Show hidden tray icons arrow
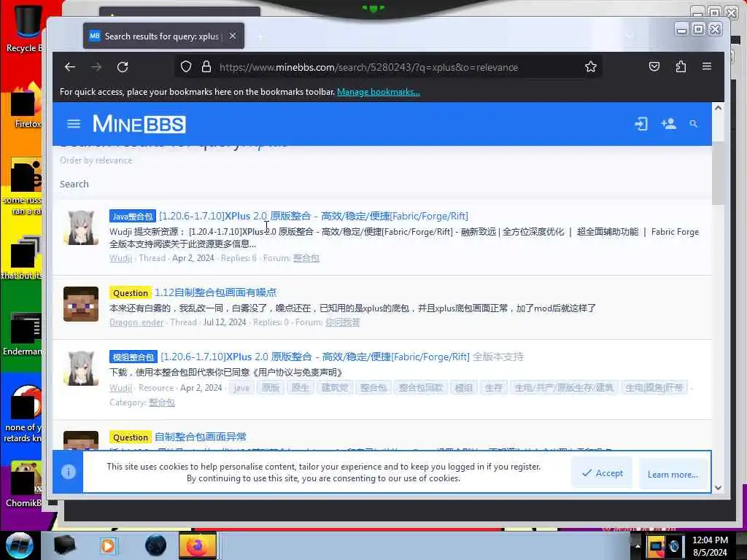Screen dimensions: 747x560 coord(638,545)
